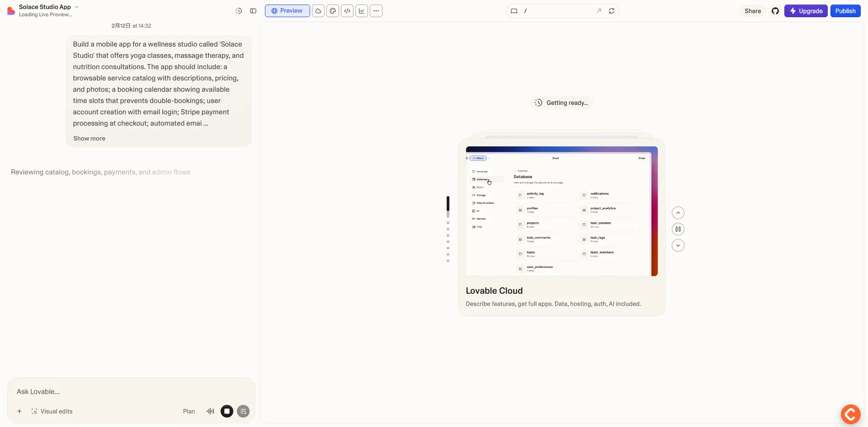Open the analytics chart icon
Image resolution: width=868 pixels, height=427 pixels.
[x=362, y=11]
